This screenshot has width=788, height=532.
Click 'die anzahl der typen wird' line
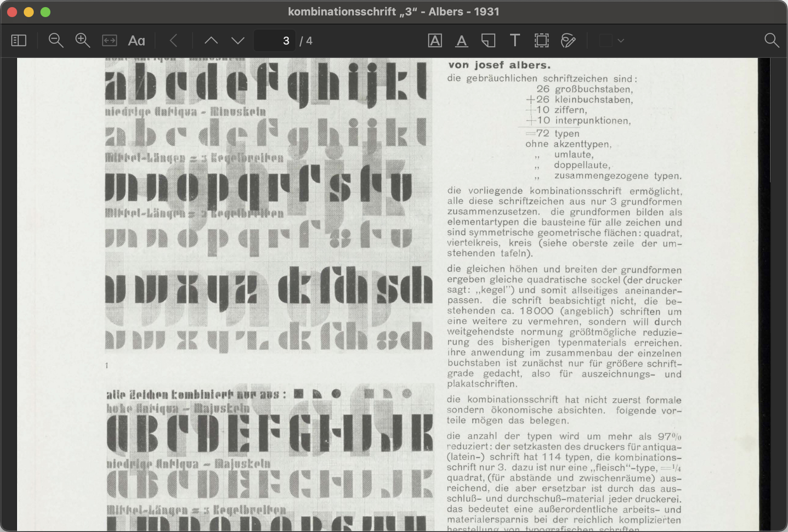565,436
